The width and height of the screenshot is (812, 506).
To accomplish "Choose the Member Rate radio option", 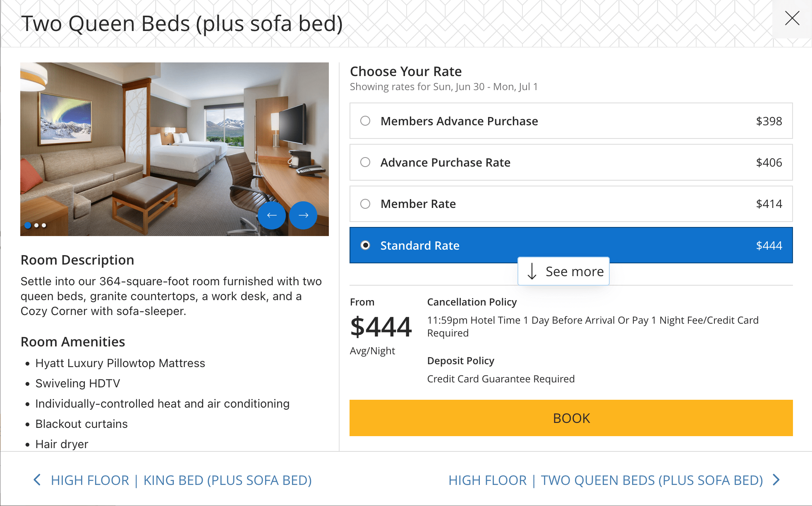I will pos(365,204).
